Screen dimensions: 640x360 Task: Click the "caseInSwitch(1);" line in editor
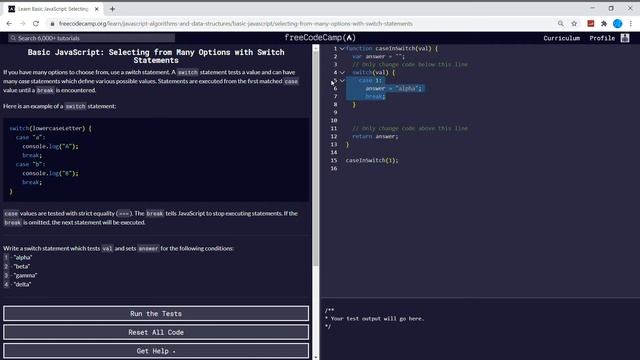[372, 160]
